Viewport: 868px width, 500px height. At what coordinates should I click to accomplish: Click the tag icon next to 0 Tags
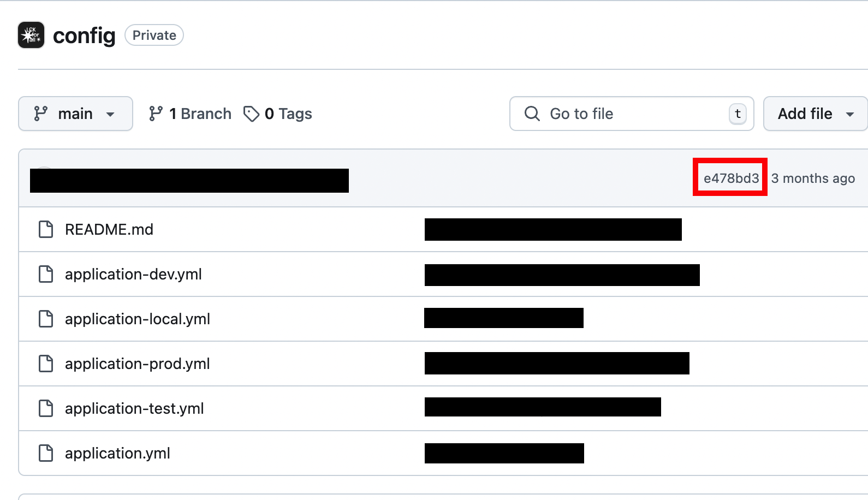[x=251, y=114]
